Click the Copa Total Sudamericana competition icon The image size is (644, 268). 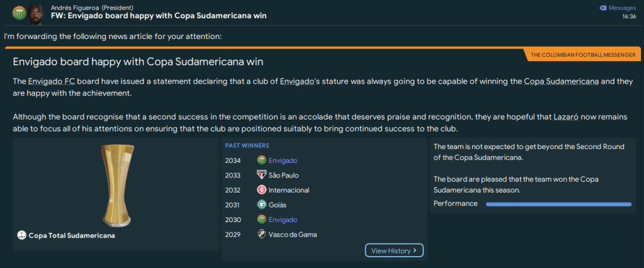(22, 235)
